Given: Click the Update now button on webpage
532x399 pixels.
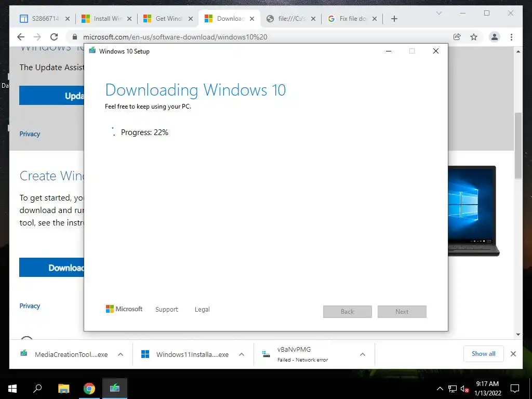Looking at the screenshot, I should [x=51, y=96].
